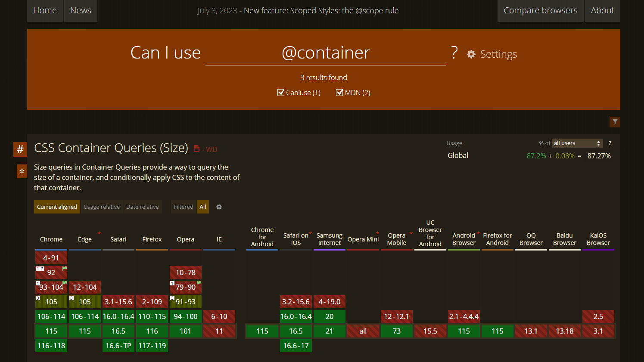Click the Firefox for Android column header
The height and width of the screenshot is (362, 644).
coord(498,239)
